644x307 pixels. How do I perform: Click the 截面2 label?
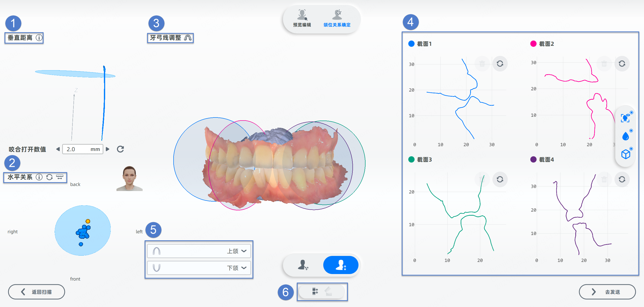point(546,44)
